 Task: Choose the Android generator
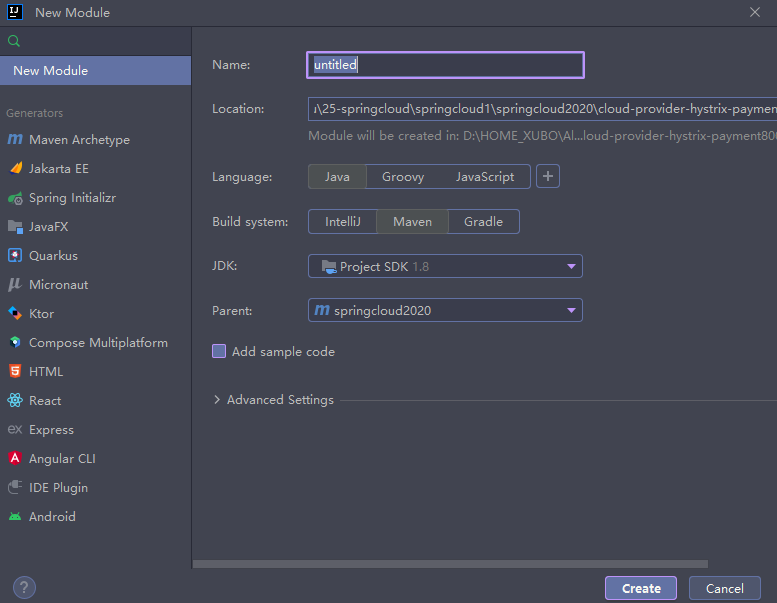[x=95, y=517]
